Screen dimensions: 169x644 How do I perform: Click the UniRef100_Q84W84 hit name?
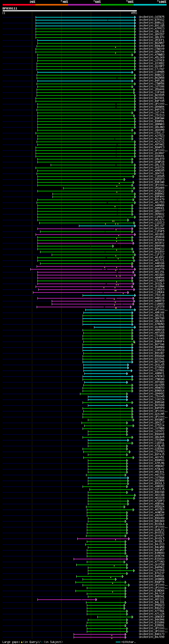tap(152, 107)
